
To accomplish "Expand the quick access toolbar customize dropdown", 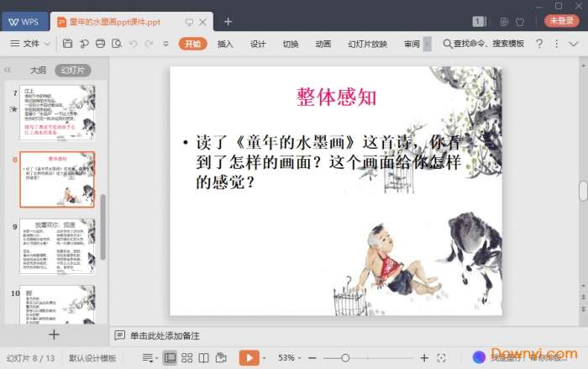I will pos(165,44).
